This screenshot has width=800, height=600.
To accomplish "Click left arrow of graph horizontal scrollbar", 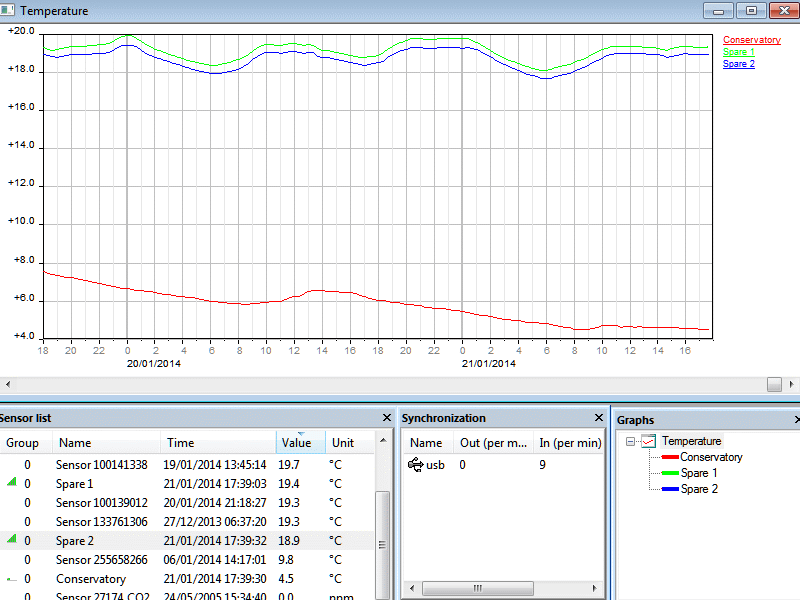I will point(9,384).
